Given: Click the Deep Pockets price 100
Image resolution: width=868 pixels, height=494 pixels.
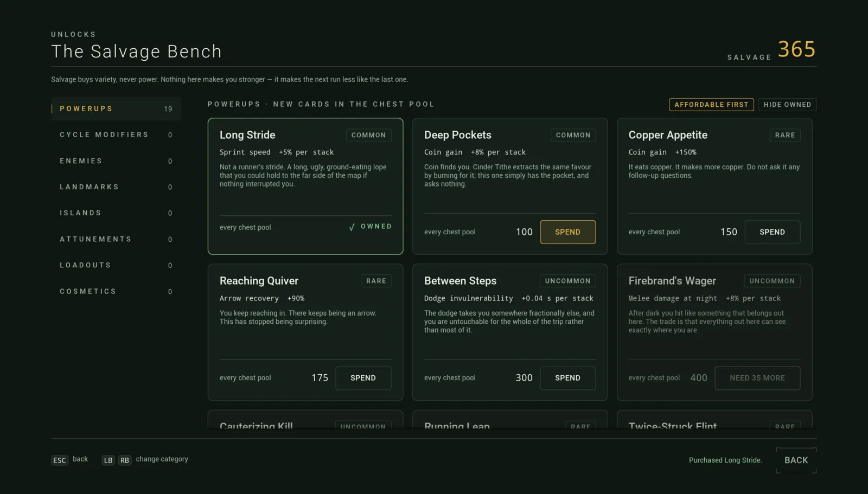Looking at the screenshot, I should tap(524, 232).
